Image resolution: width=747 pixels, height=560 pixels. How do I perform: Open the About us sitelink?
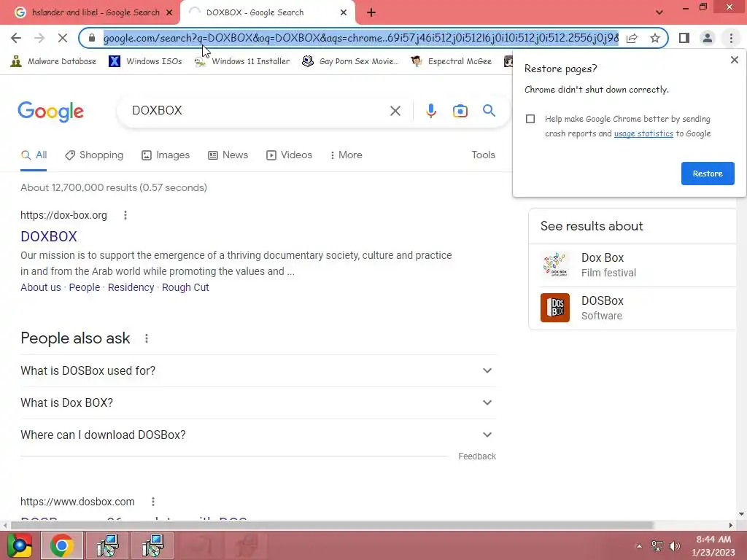pyautogui.click(x=41, y=287)
